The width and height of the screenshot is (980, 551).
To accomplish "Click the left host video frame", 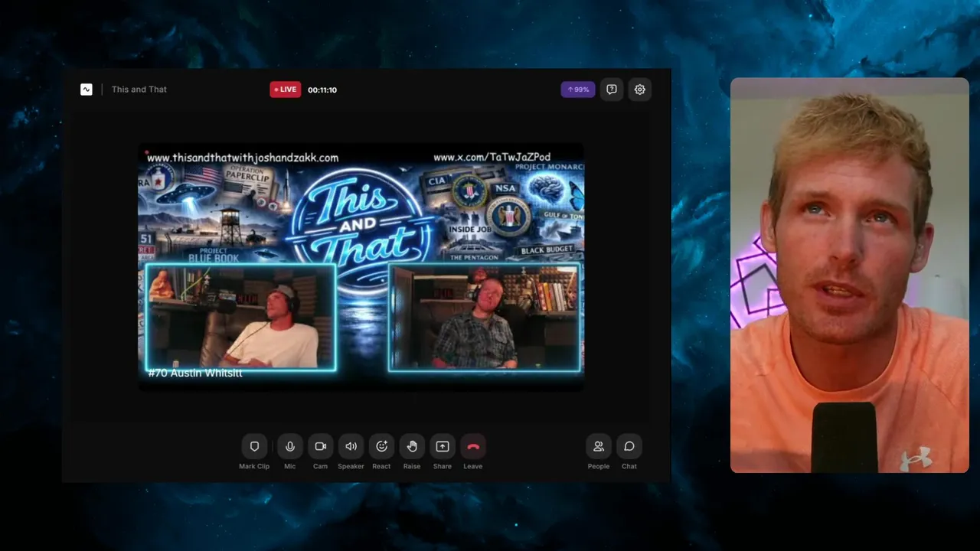I will (x=240, y=317).
